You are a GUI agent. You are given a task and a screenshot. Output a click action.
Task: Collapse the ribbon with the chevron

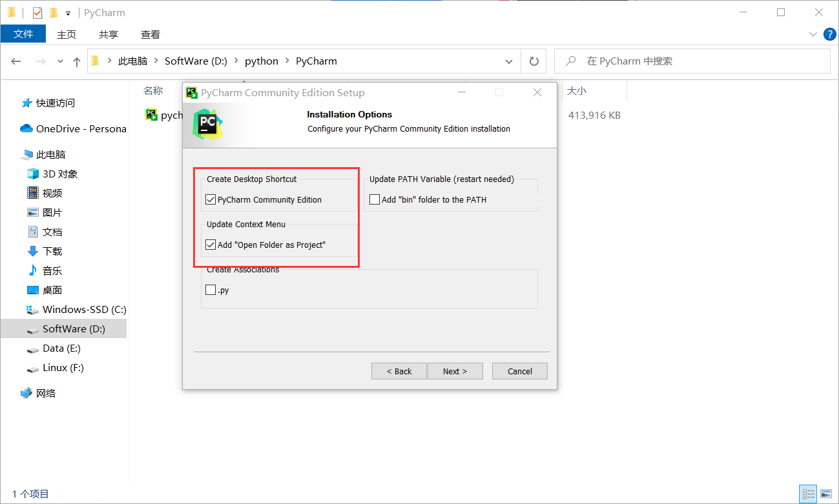[x=813, y=34]
